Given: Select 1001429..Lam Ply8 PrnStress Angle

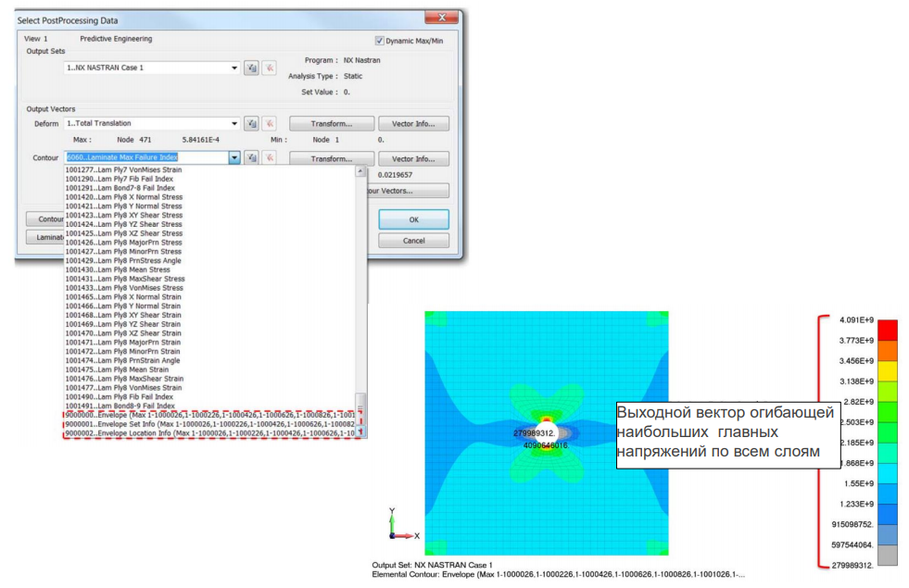Looking at the screenshot, I should pos(123,261).
